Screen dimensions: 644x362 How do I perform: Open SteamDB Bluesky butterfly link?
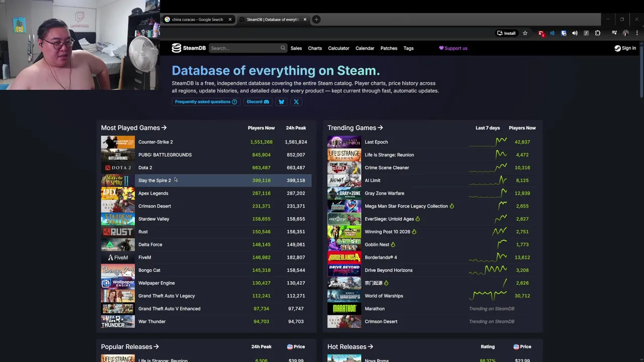281,102
